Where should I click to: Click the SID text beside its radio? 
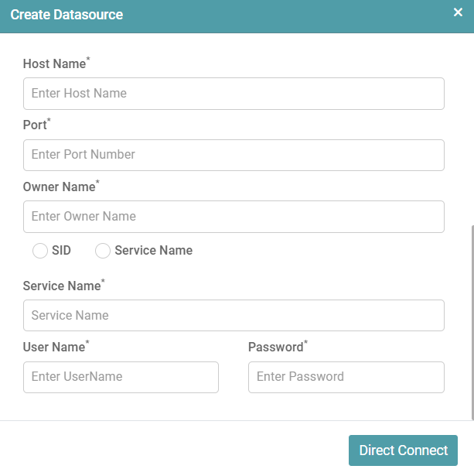[61, 251]
